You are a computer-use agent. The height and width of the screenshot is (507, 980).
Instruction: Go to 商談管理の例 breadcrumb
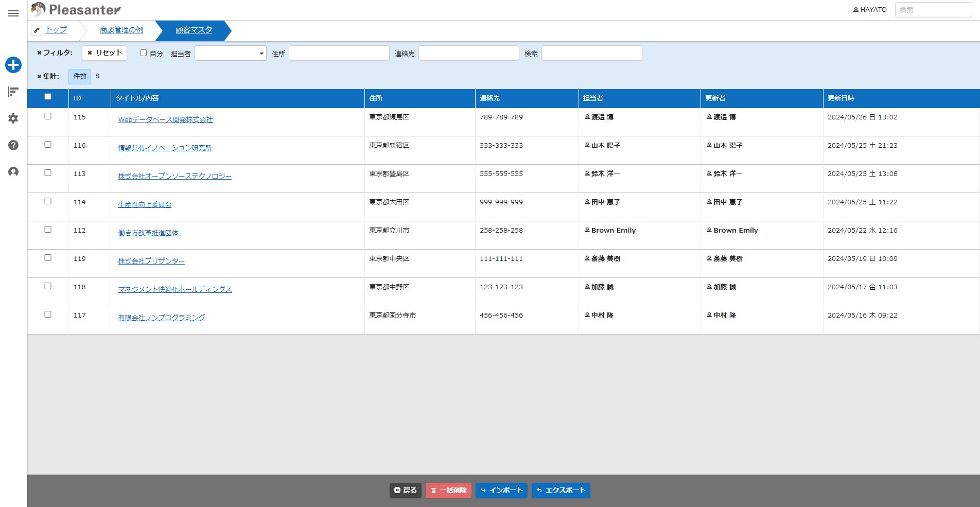click(121, 30)
